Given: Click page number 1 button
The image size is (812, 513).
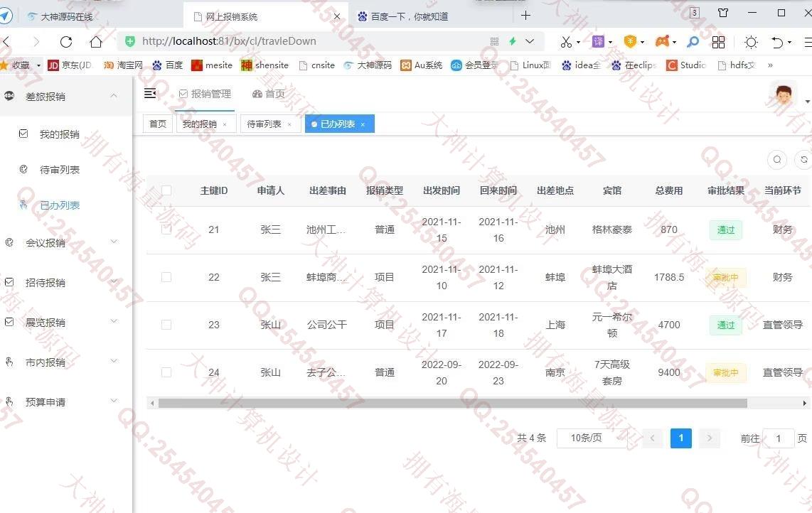Looking at the screenshot, I should [x=680, y=438].
